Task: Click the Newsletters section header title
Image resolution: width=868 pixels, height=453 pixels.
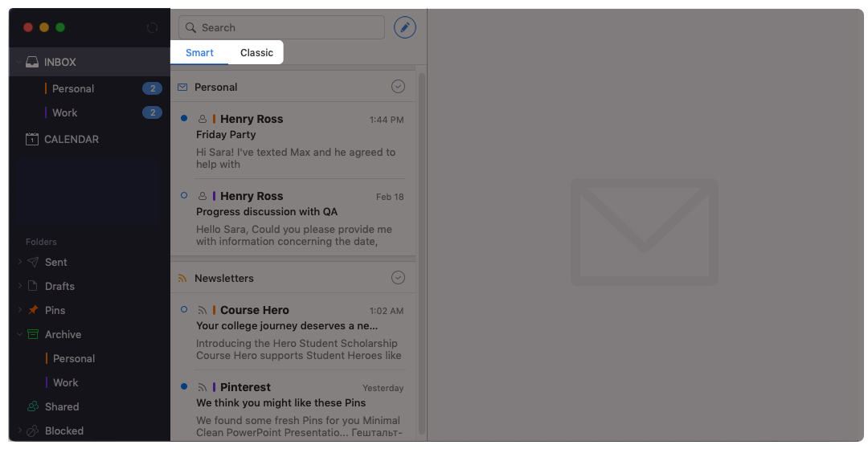Action: (224, 278)
